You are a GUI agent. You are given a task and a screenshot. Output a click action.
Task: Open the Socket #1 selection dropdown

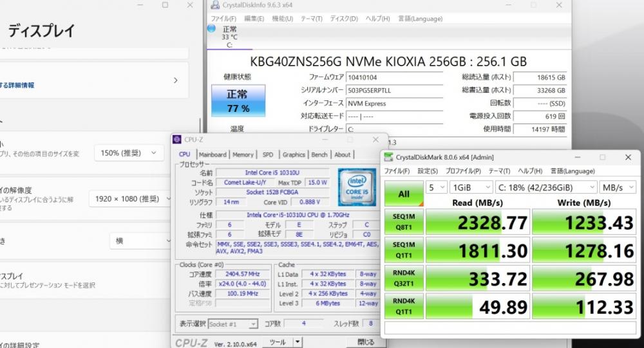(233, 324)
